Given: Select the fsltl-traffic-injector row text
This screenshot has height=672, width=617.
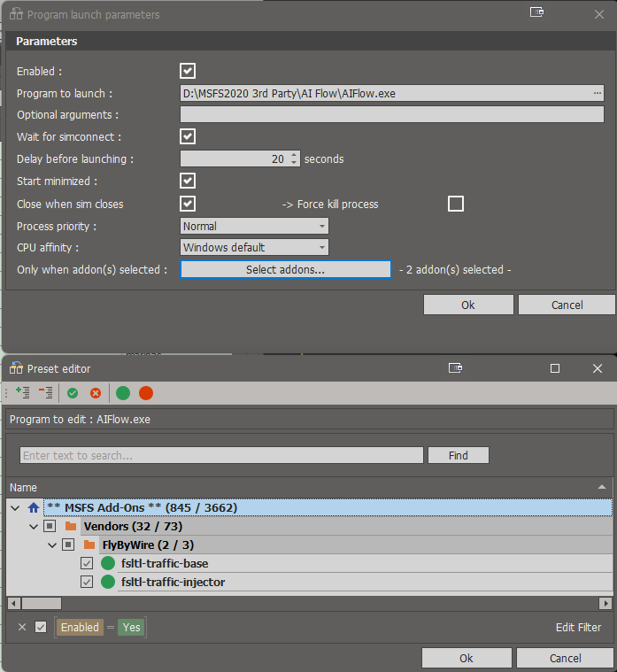Looking at the screenshot, I should pos(174,582).
